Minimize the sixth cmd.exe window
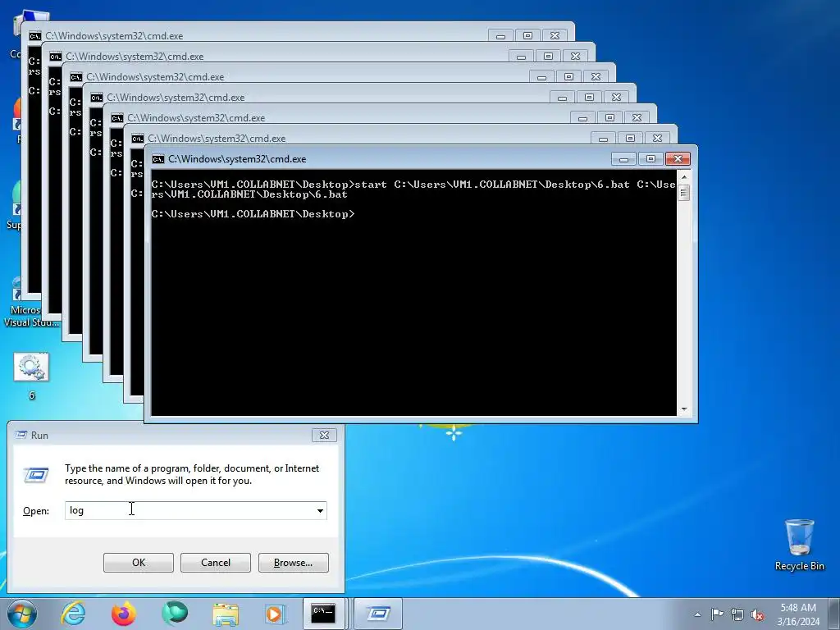The width and height of the screenshot is (840, 630). (603, 139)
